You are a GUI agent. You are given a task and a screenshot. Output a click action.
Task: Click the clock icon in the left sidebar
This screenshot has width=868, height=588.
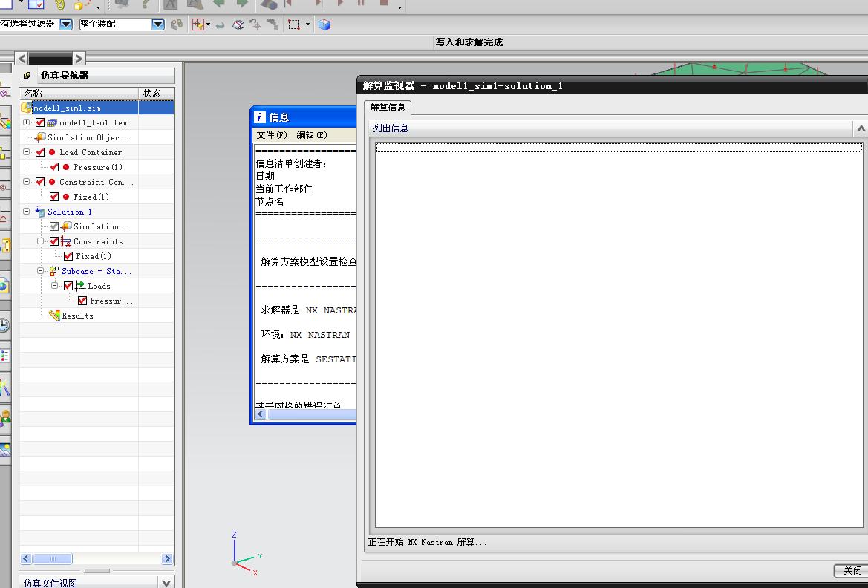[4, 325]
